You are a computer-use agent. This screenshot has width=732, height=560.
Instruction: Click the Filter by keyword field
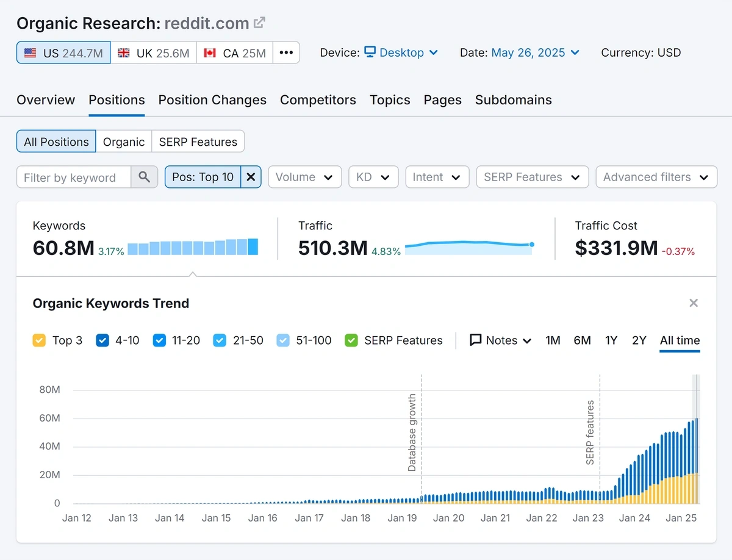coord(74,177)
